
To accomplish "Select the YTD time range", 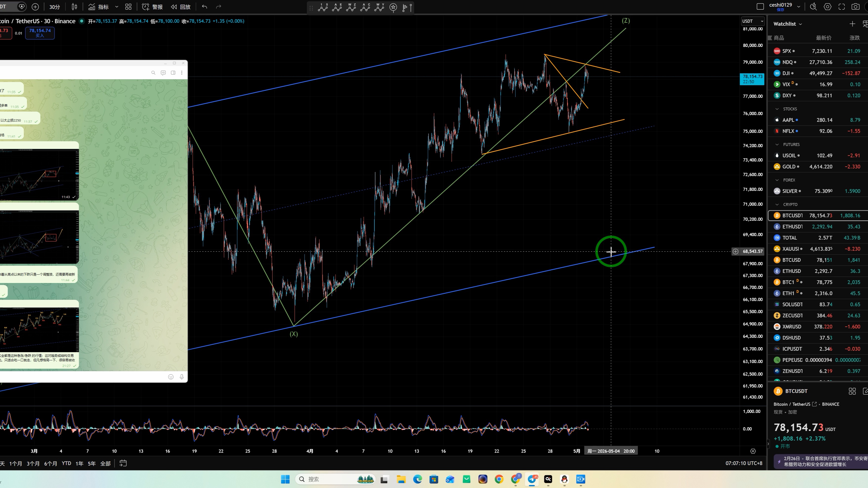I will pos(66,463).
